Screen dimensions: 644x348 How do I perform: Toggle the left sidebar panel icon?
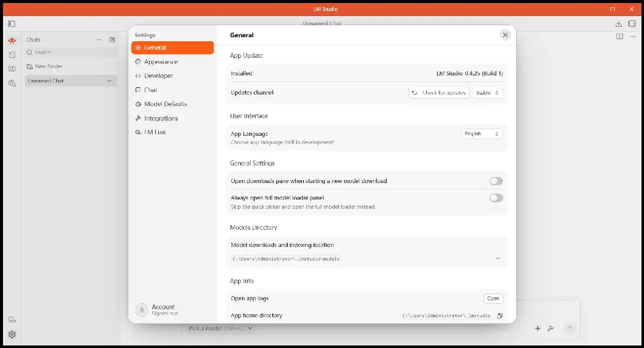tap(12, 24)
